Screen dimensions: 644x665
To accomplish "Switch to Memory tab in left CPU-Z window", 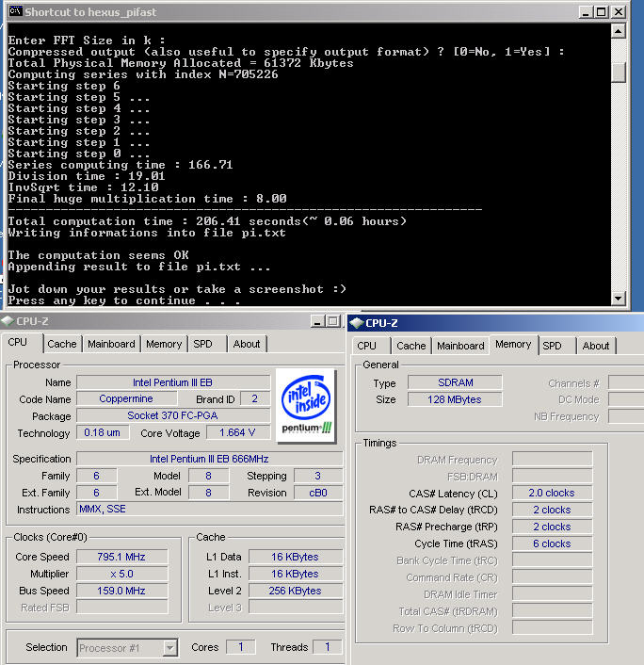I will click(x=164, y=344).
